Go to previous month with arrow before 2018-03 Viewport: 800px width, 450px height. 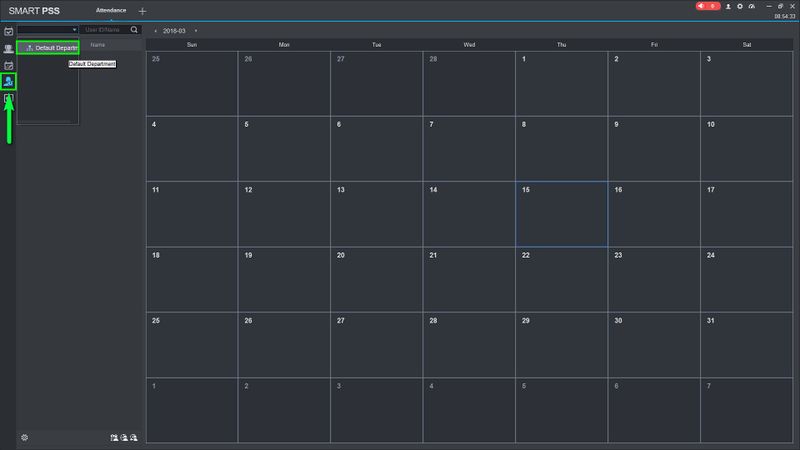click(156, 31)
